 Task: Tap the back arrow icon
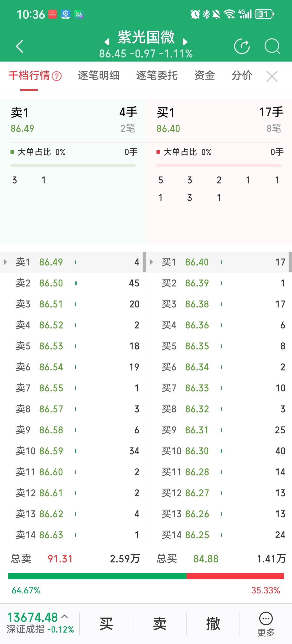pos(20,47)
